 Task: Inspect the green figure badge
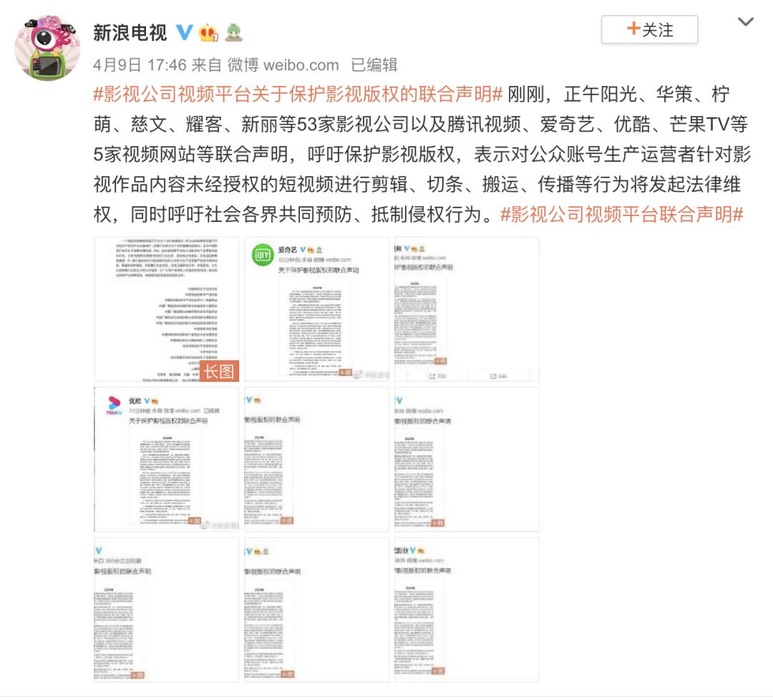pyautogui.click(x=233, y=33)
